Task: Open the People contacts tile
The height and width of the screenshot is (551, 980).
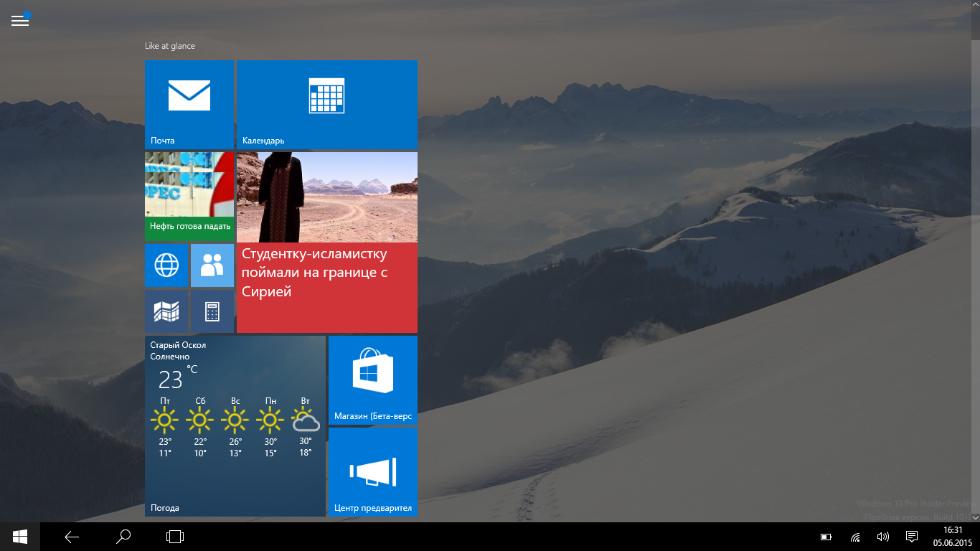Action: pyautogui.click(x=212, y=265)
